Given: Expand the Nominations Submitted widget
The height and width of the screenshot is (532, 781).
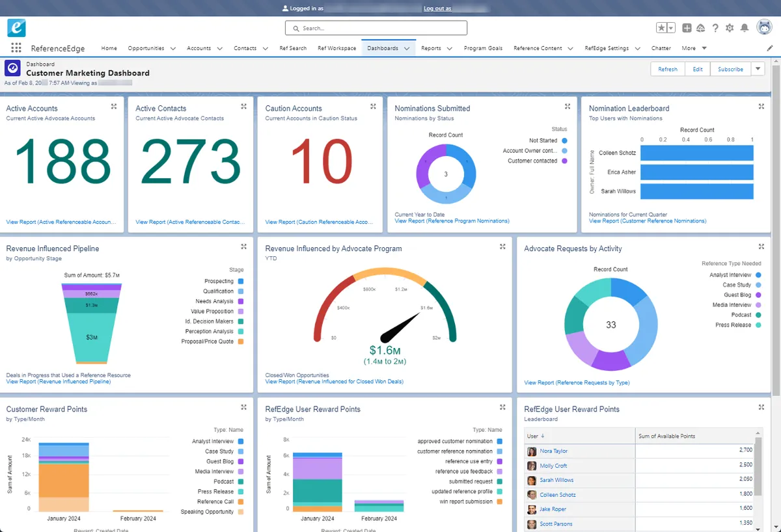Looking at the screenshot, I should (x=568, y=106).
